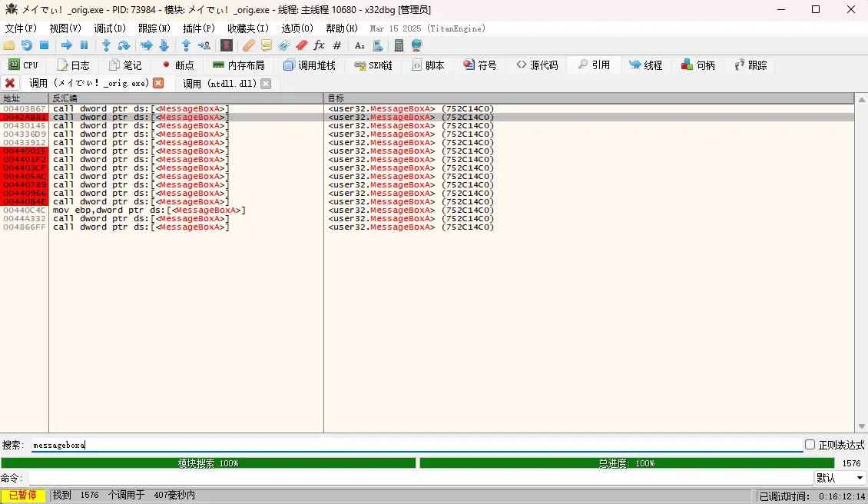Select the 调用 (ntdll.dll) sub-tab
Screen dimensions: 868x504
click(220, 83)
